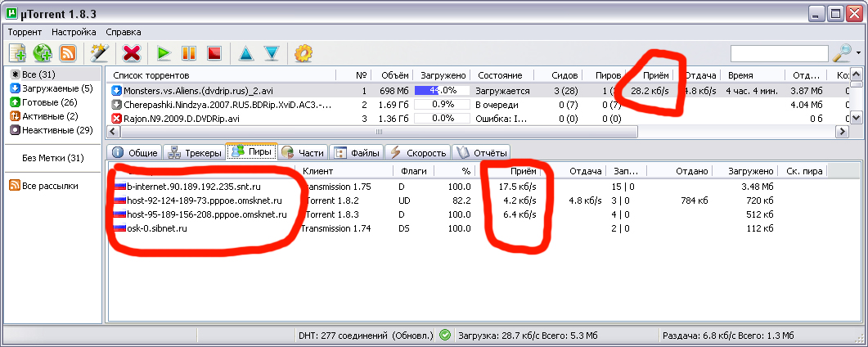Switch to the Части tab

(x=304, y=153)
